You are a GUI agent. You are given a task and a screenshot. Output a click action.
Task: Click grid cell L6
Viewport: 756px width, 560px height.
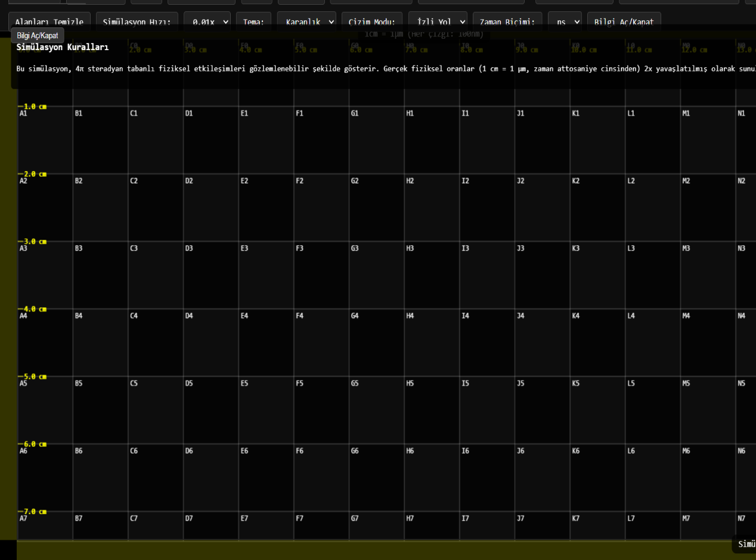pyautogui.click(x=653, y=478)
